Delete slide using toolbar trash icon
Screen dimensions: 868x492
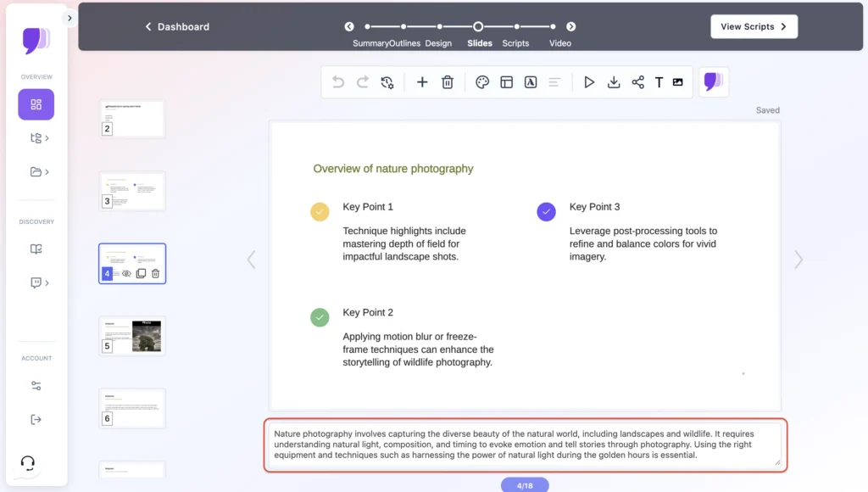(x=448, y=82)
